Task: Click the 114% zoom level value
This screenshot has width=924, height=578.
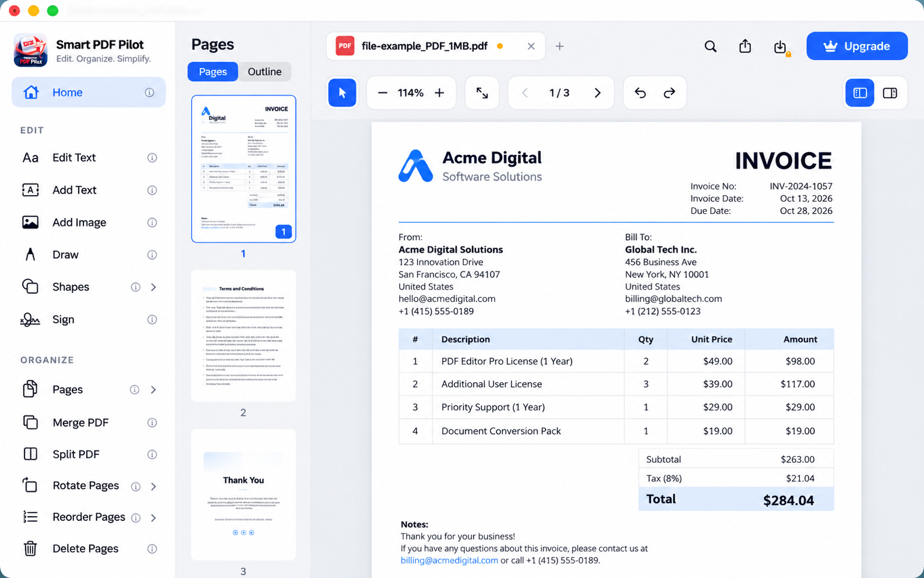Action: [x=410, y=93]
